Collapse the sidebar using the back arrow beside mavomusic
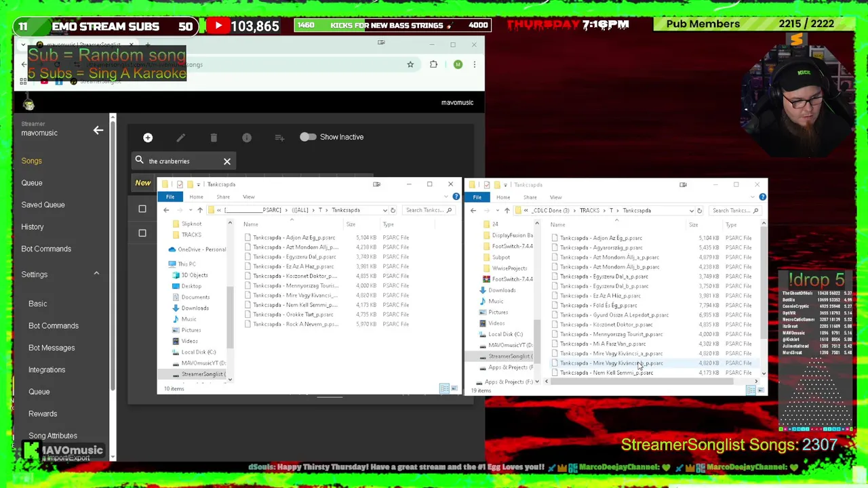 point(98,130)
